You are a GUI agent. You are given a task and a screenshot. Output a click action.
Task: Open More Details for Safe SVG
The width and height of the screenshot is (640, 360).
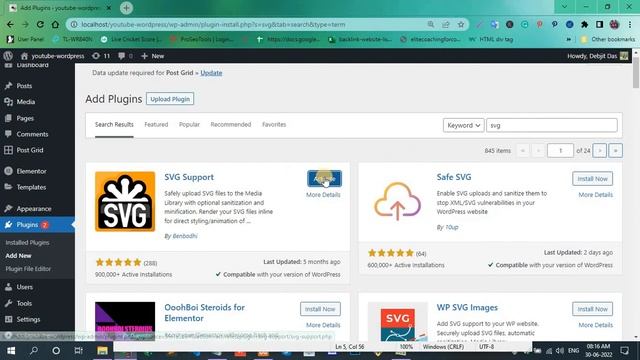[596, 195]
